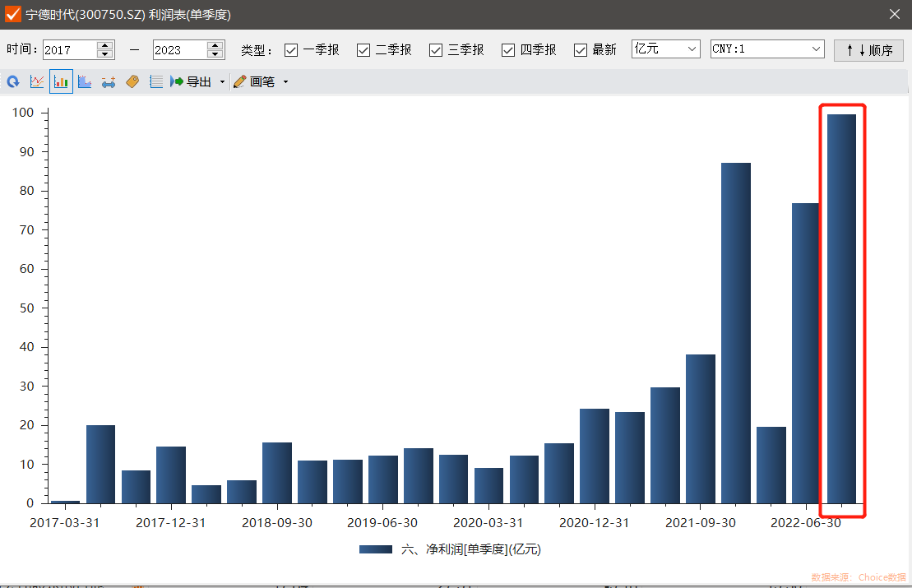Click the 导出 export button
The width and height of the screenshot is (912, 588).
[x=191, y=82]
